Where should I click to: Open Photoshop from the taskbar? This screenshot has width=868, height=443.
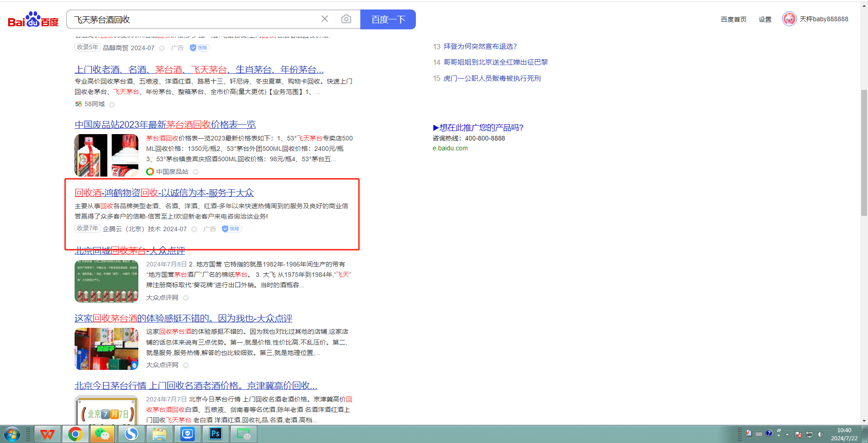(216, 434)
